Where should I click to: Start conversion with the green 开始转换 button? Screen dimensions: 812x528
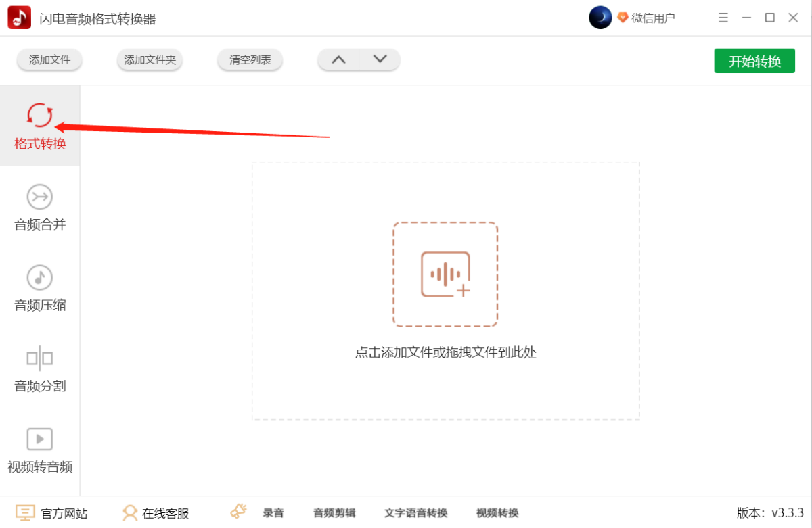click(754, 61)
